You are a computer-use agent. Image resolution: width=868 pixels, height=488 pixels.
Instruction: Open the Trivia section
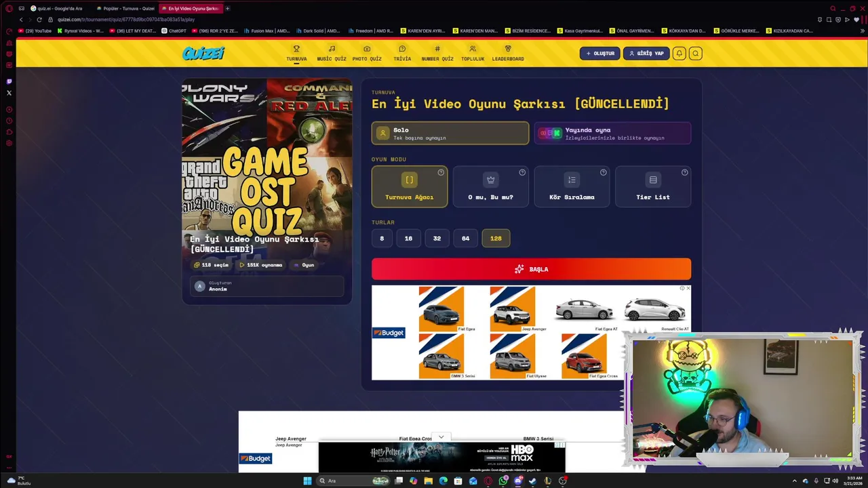402,53
